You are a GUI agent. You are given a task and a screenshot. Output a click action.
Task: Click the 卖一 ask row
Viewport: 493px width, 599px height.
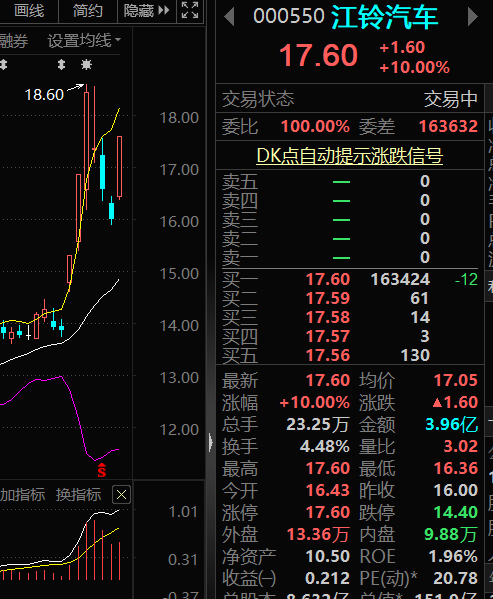pos(349,257)
